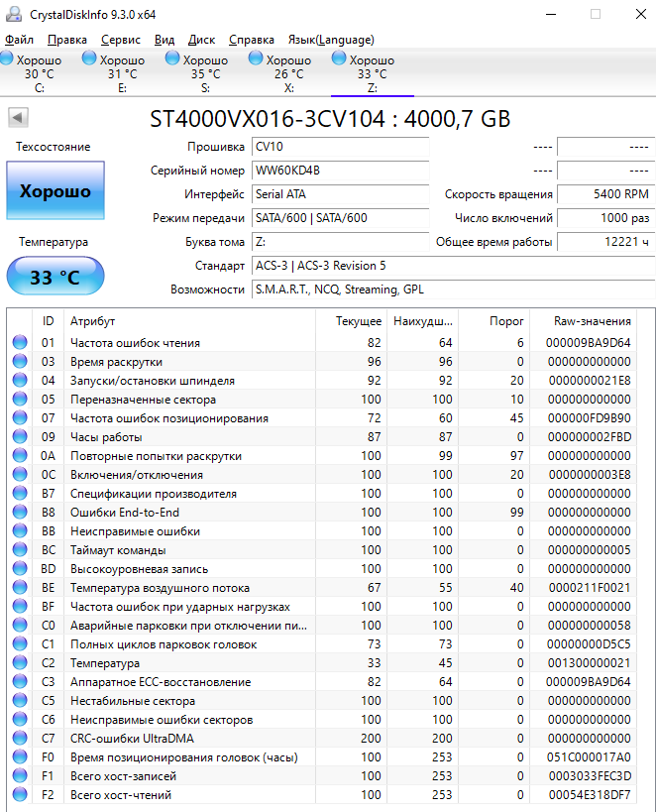Click status circle for attribute 07
Viewport: 656px width, 812px height.
pyautogui.click(x=20, y=417)
